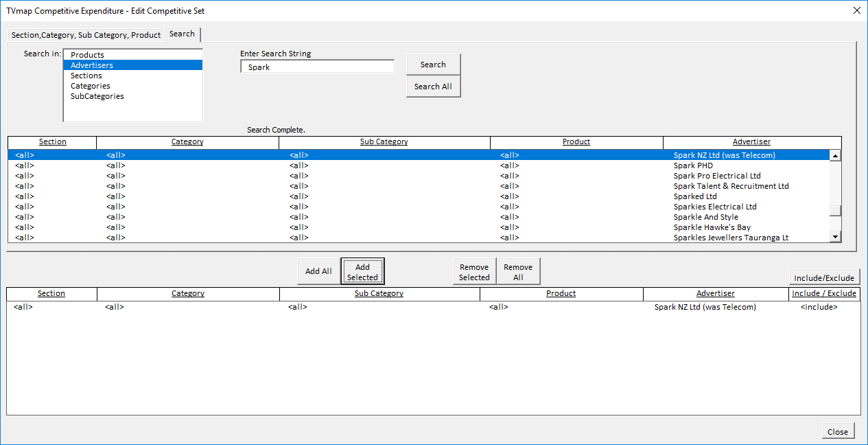Sort competitive set by Product header

[x=561, y=294]
